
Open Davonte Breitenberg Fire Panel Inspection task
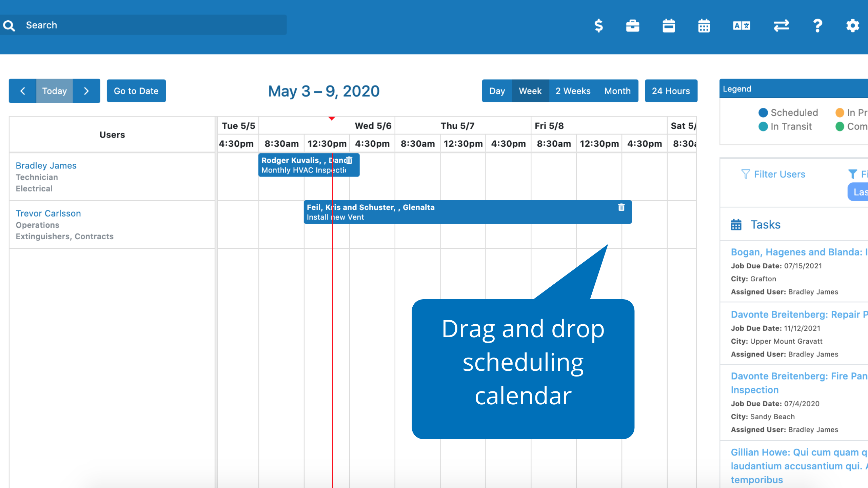click(799, 383)
